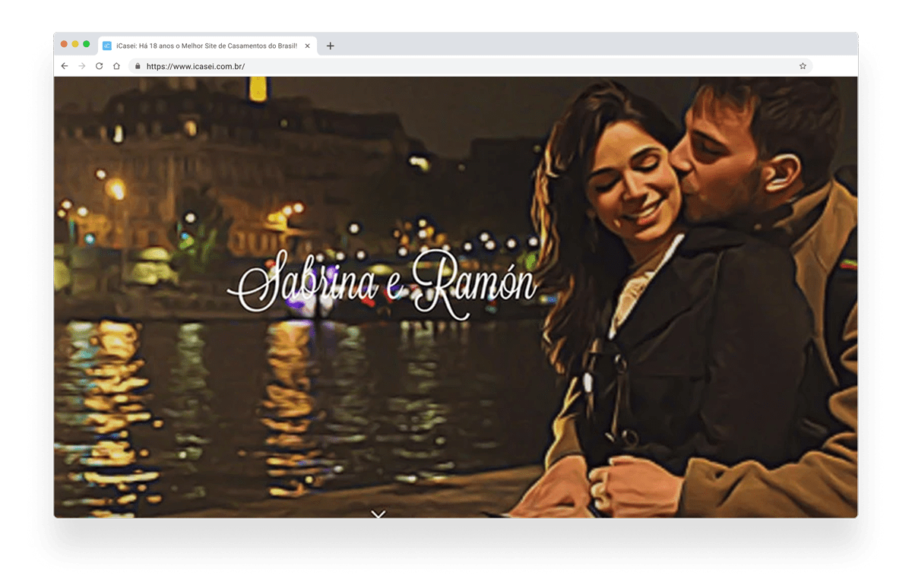Reload the iCasei page

99,66
